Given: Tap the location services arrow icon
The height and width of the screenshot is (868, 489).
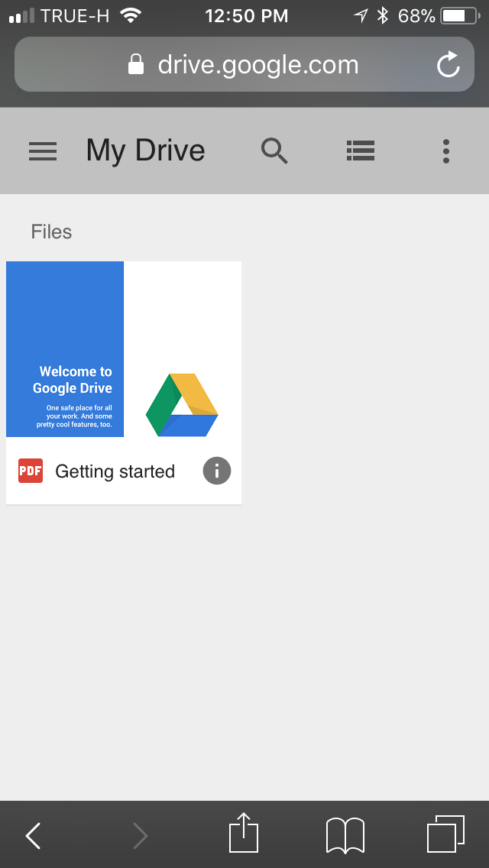Looking at the screenshot, I should [361, 16].
